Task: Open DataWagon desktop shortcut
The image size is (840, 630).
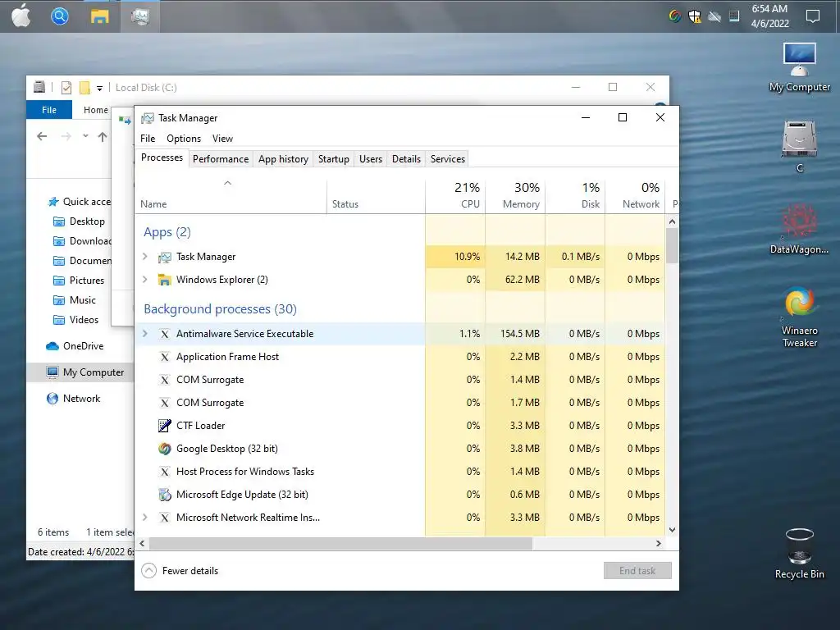Action: point(799,229)
